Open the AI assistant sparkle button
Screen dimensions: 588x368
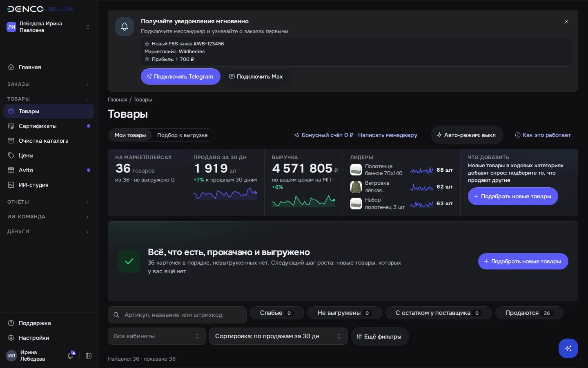click(x=568, y=348)
